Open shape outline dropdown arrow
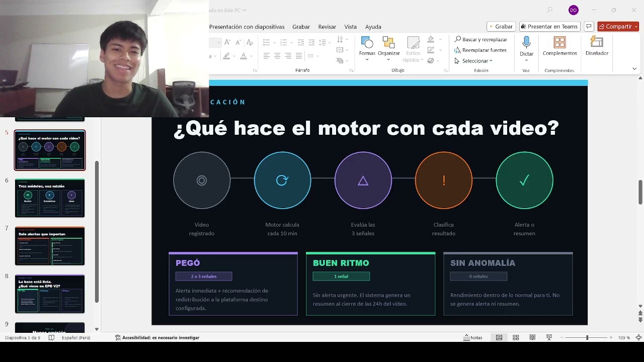The height and width of the screenshot is (362, 644). tap(441, 50)
